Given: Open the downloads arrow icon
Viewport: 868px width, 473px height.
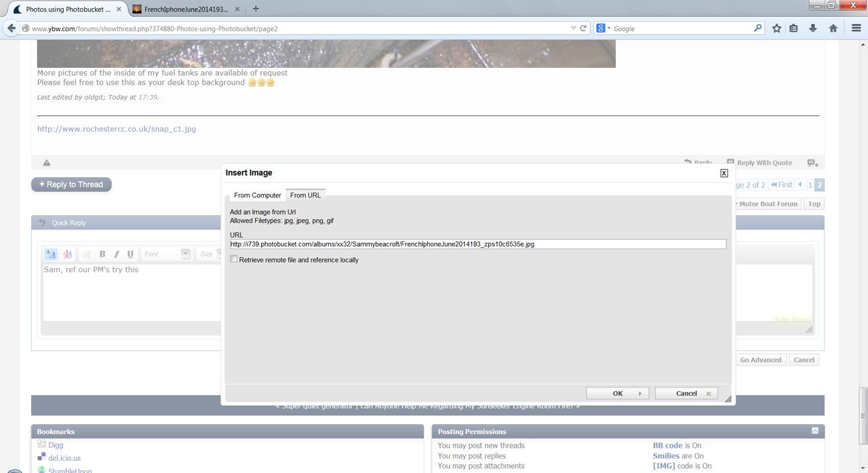Looking at the screenshot, I should click(x=812, y=29).
